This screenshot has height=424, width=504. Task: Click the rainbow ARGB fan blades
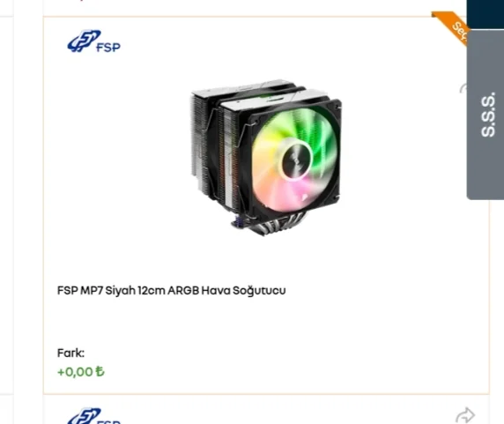pyautogui.click(x=295, y=160)
